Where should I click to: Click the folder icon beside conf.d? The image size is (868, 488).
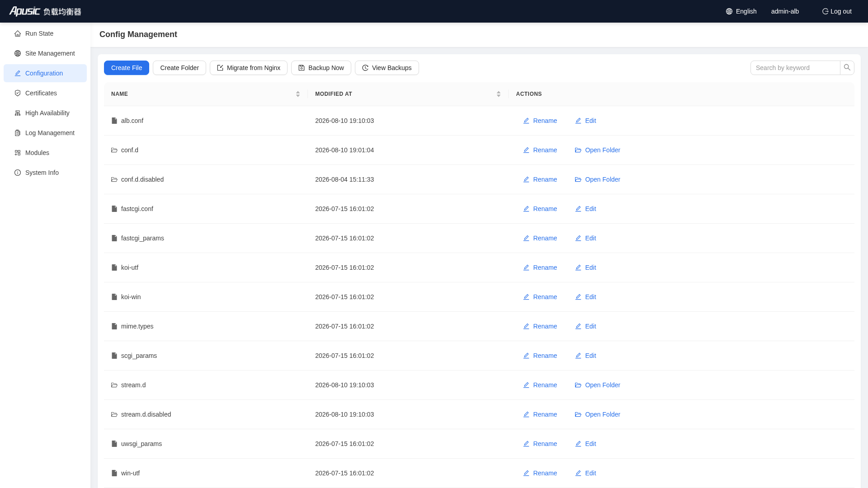pyautogui.click(x=114, y=150)
